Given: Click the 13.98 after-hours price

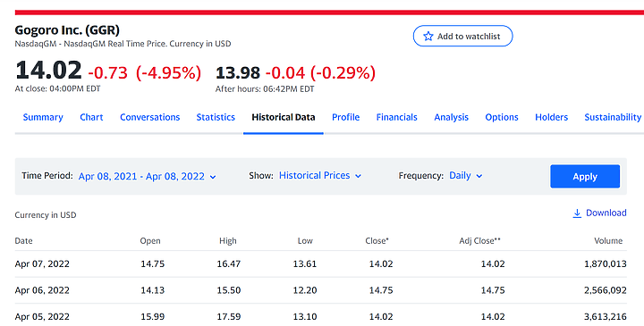Looking at the screenshot, I should [238, 73].
